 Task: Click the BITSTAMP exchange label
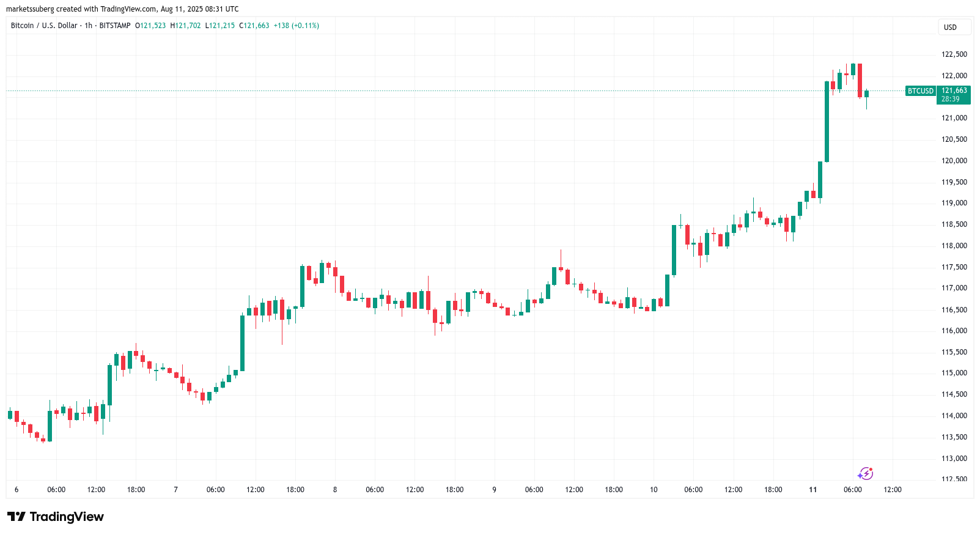tap(115, 26)
